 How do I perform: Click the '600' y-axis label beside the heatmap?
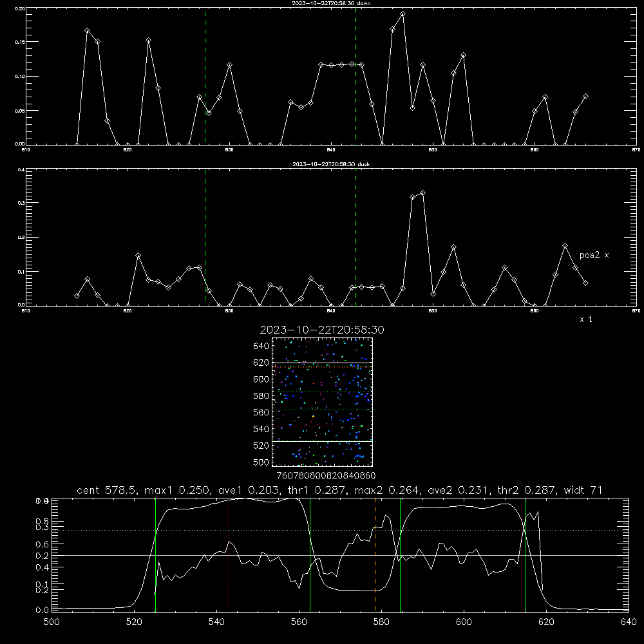(261, 379)
